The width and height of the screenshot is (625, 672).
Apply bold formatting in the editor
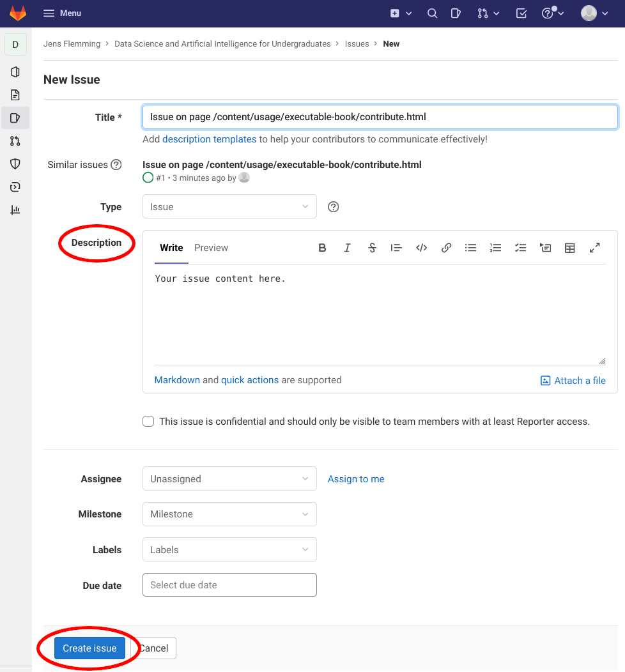point(322,248)
